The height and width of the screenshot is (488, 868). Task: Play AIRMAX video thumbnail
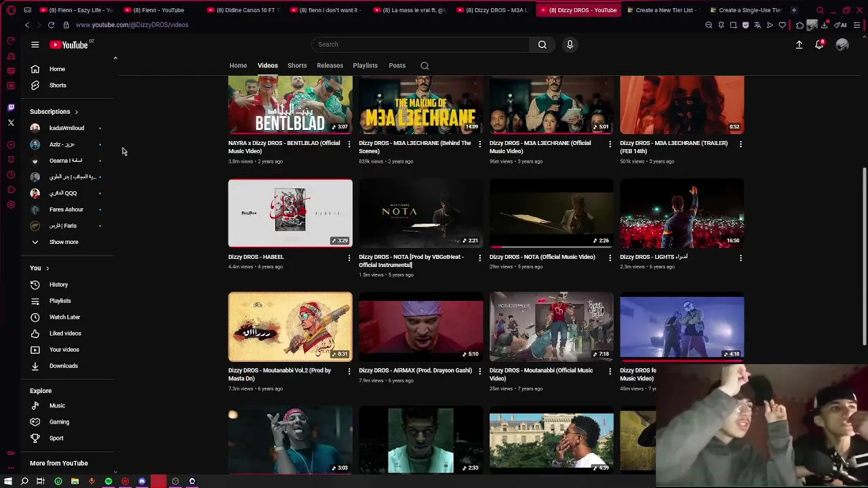click(420, 327)
